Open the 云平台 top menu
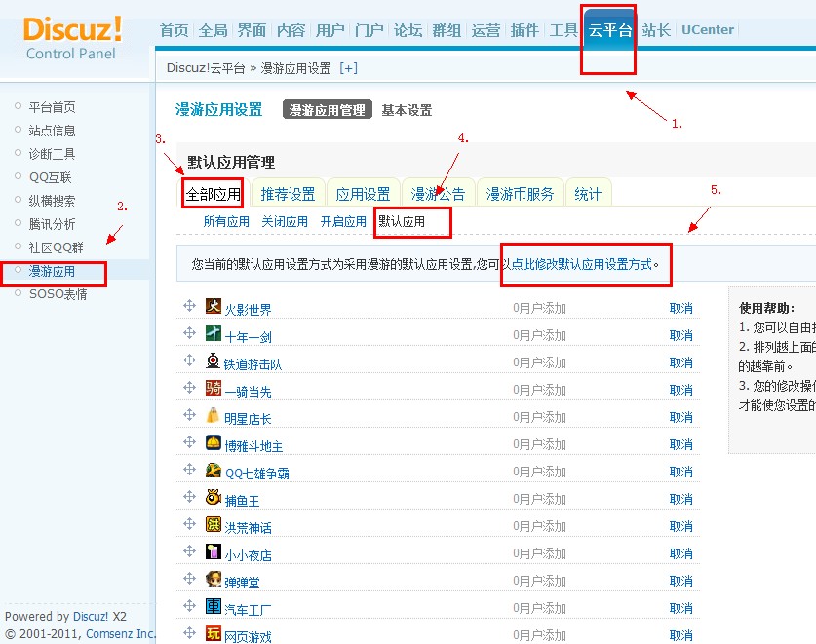Viewport: 816px width, 644px height. click(x=610, y=30)
